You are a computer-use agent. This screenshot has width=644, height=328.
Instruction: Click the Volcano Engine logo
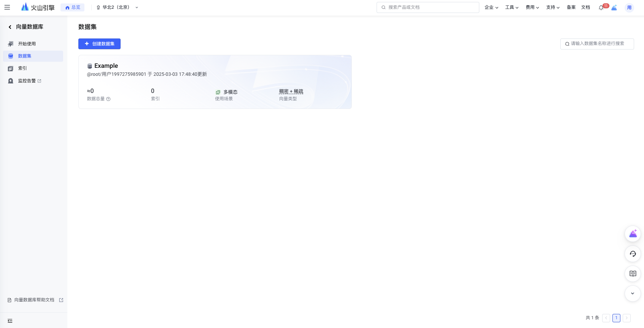coord(38,7)
